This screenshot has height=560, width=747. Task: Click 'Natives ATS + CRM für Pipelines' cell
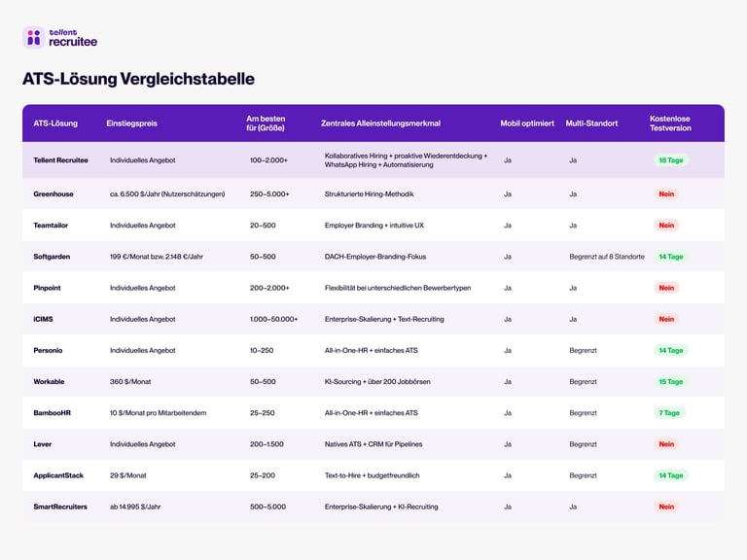click(x=373, y=444)
